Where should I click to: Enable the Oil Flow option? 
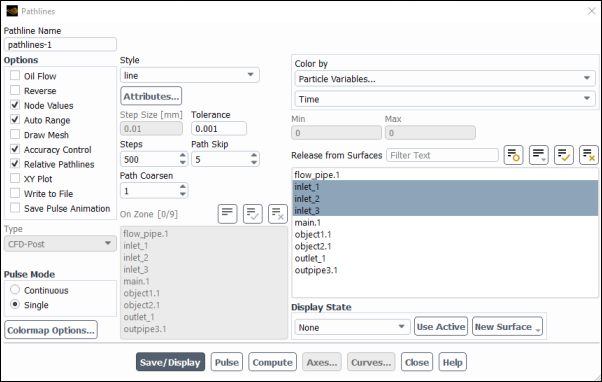click(15, 76)
